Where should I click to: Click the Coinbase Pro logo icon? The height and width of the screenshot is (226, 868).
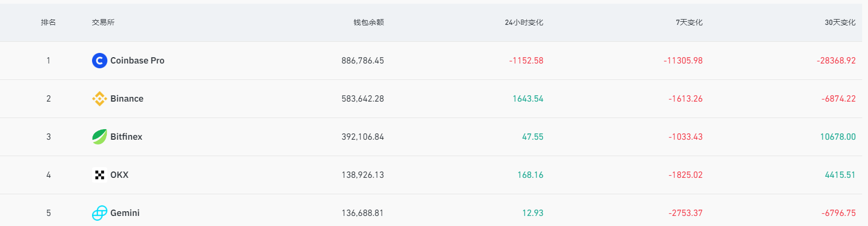coord(99,61)
